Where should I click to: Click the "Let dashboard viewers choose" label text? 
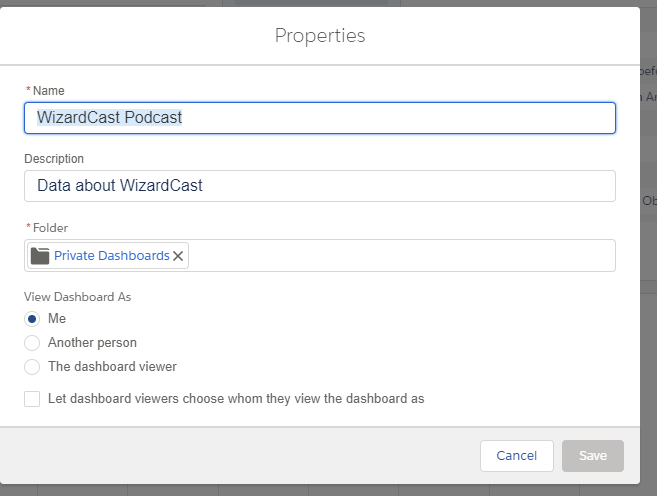coord(236,399)
